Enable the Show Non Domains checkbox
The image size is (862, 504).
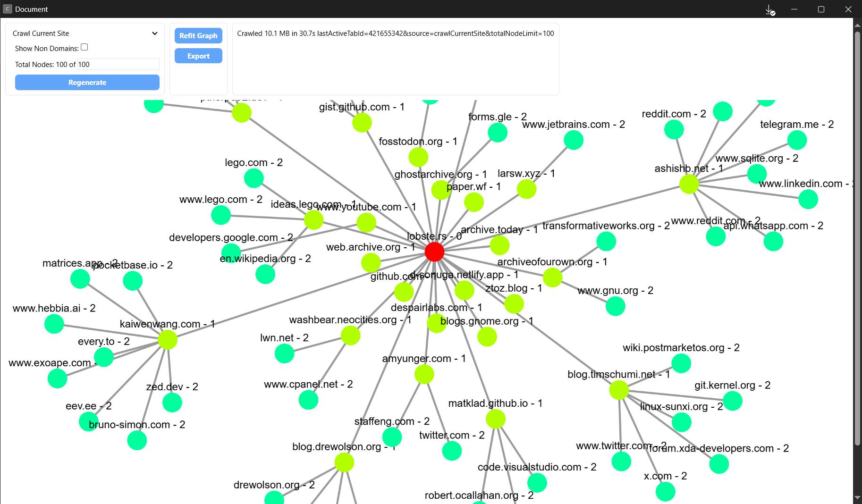pyautogui.click(x=85, y=47)
